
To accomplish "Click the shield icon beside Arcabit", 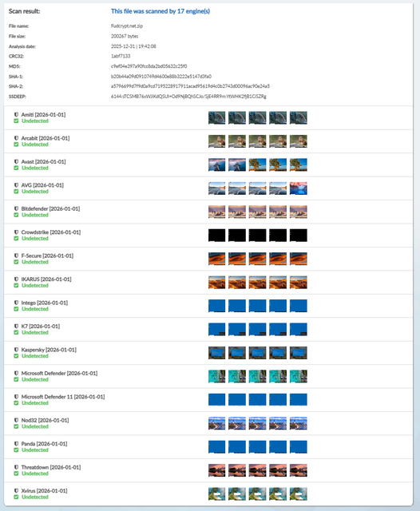I will pyautogui.click(x=16, y=138).
